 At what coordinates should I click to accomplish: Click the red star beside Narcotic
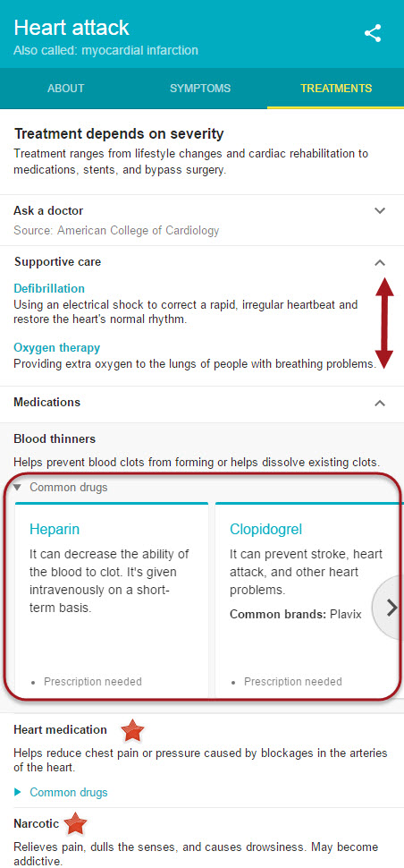pos(75,824)
